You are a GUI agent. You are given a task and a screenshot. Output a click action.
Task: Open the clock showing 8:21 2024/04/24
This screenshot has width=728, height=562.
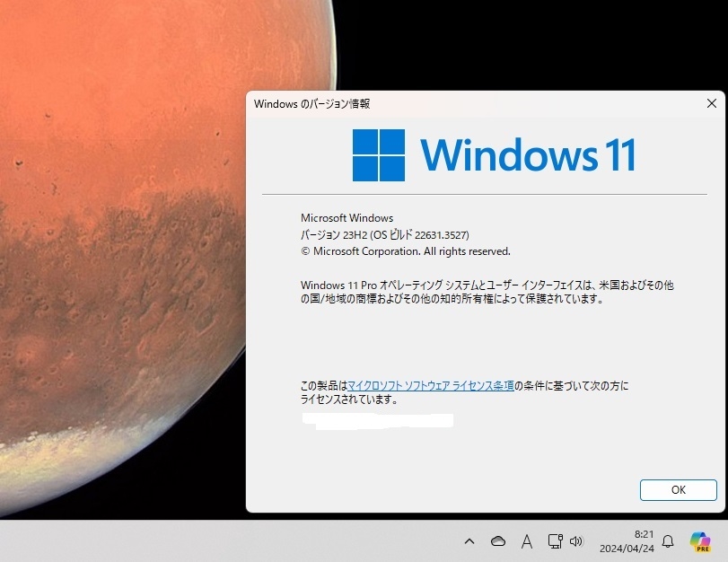tap(627, 541)
